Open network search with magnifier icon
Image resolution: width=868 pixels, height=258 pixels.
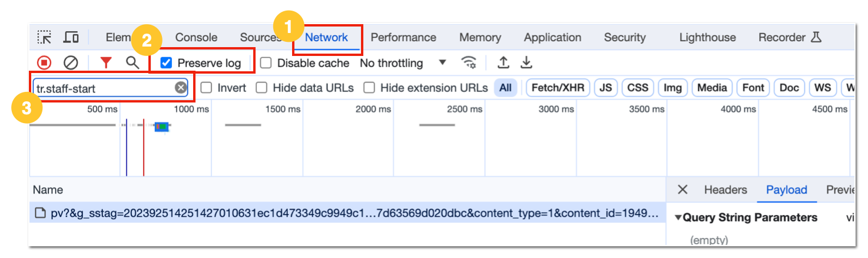coord(132,62)
